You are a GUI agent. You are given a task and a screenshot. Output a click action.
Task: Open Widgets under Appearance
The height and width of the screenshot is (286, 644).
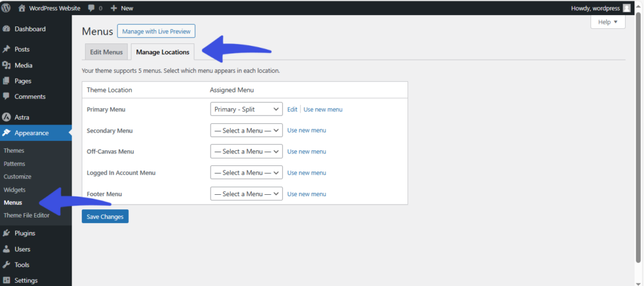[x=14, y=190]
